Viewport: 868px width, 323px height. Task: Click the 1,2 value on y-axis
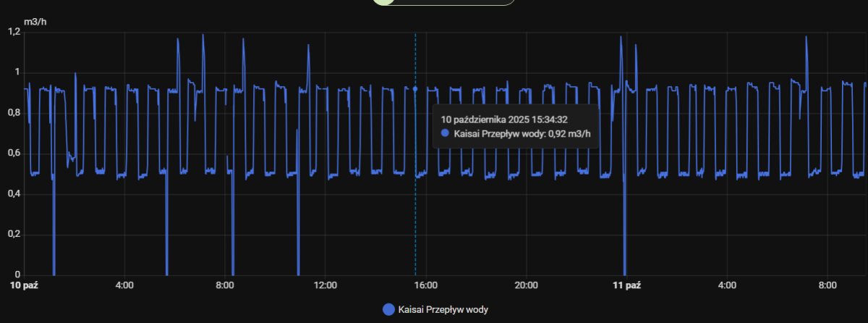pos(14,32)
